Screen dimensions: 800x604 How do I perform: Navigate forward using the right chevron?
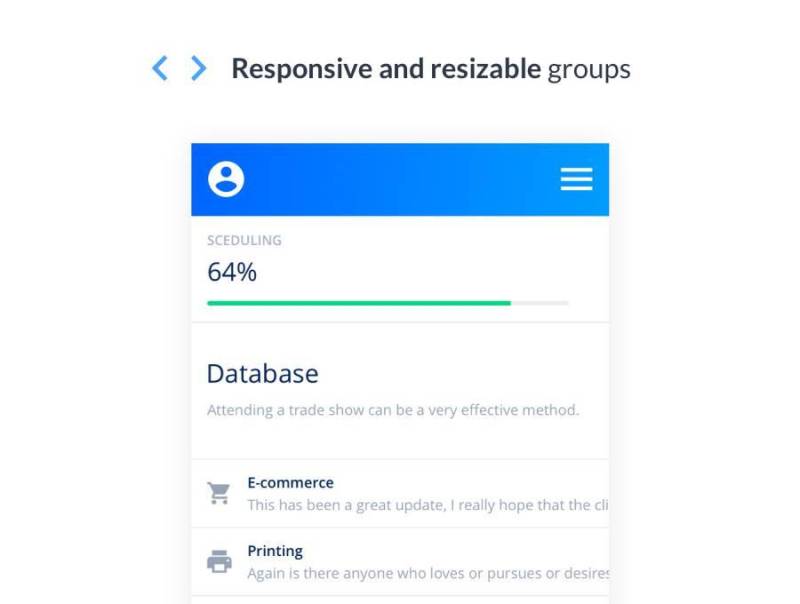pyautogui.click(x=197, y=67)
